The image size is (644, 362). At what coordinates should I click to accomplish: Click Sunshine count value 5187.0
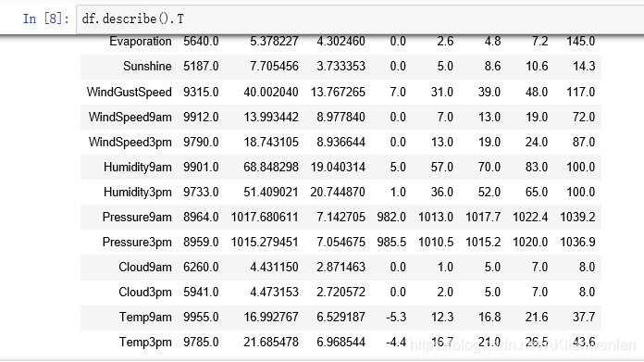201,66
